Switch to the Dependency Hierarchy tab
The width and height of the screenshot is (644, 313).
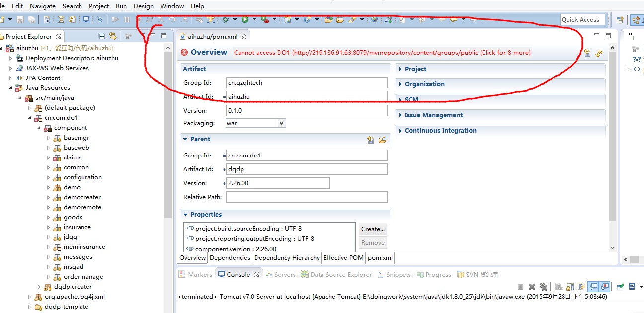(x=287, y=258)
